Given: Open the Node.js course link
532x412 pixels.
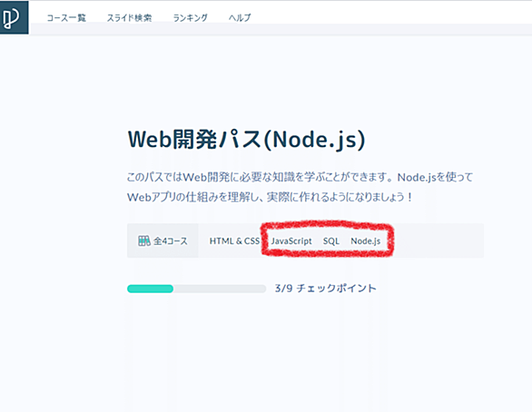Looking at the screenshot, I should [x=366, y=241].
